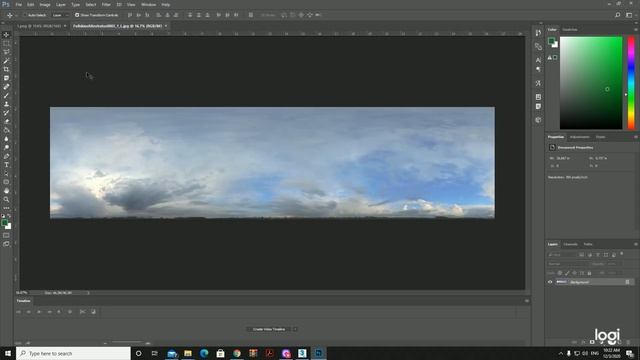Image resolution: width=640 pixels, height=360 pixels.
Task: Select the Clone Stamp tool
Action: [6, 104]
